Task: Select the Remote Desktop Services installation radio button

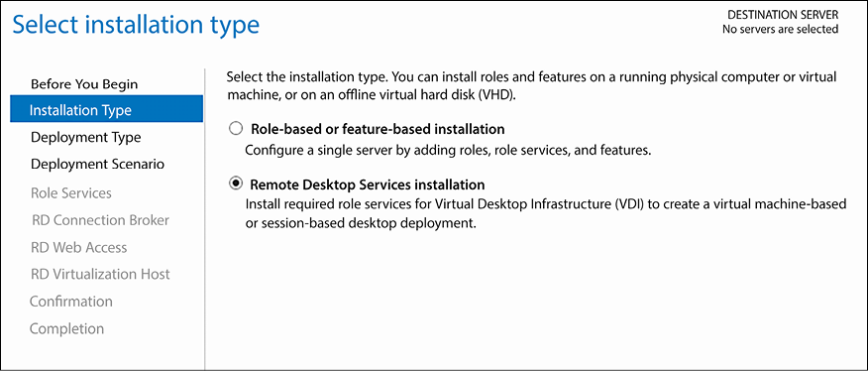Action: (x=235, y=184)
